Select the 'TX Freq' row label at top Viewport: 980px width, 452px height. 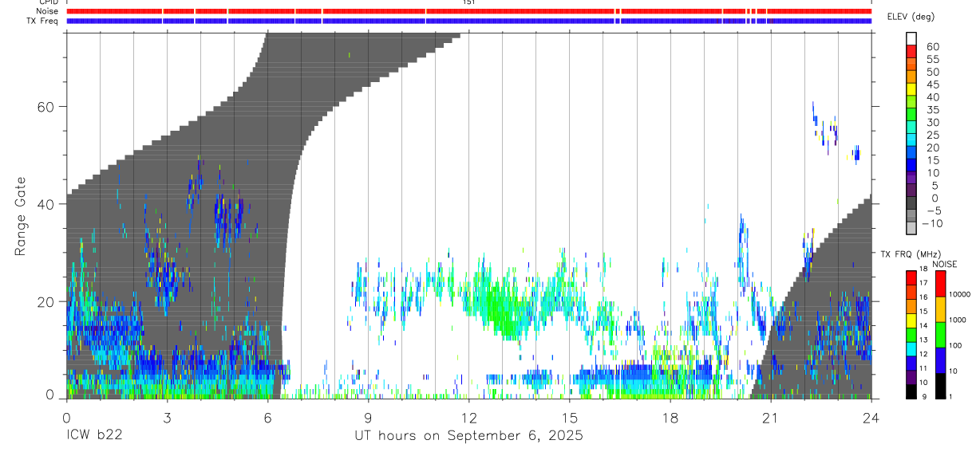tap(43, 21)
